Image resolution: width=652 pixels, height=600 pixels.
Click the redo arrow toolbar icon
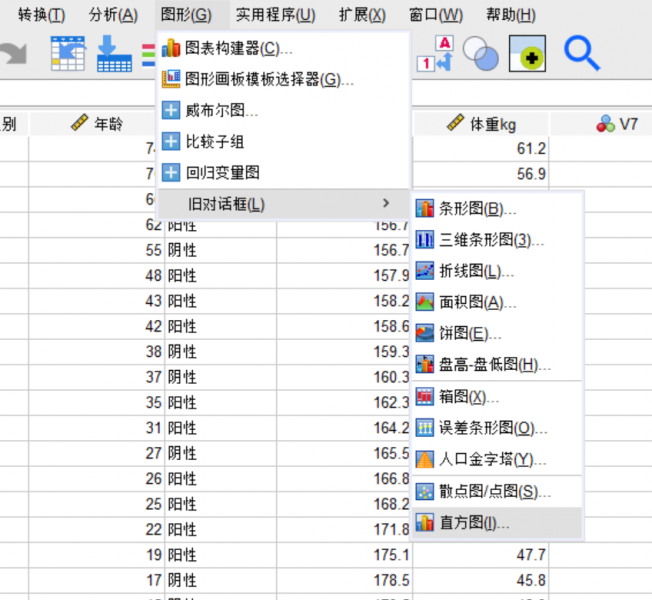point(13,54)
